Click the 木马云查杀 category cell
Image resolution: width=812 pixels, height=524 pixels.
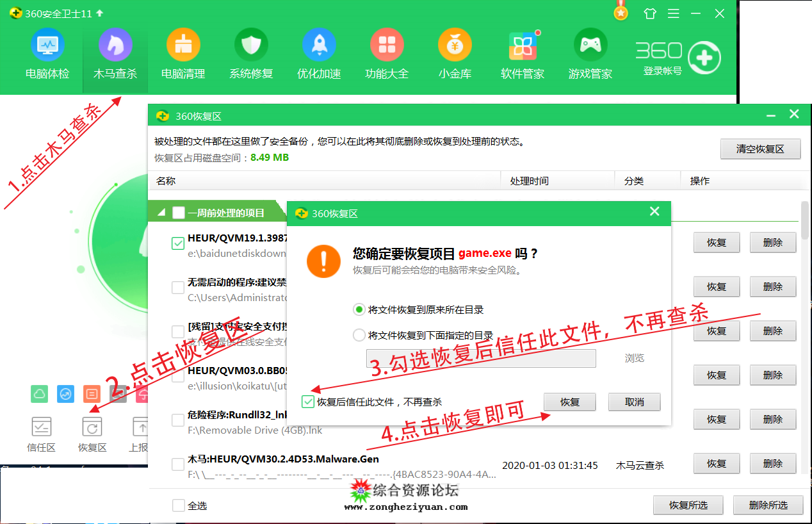coord(640,466)
